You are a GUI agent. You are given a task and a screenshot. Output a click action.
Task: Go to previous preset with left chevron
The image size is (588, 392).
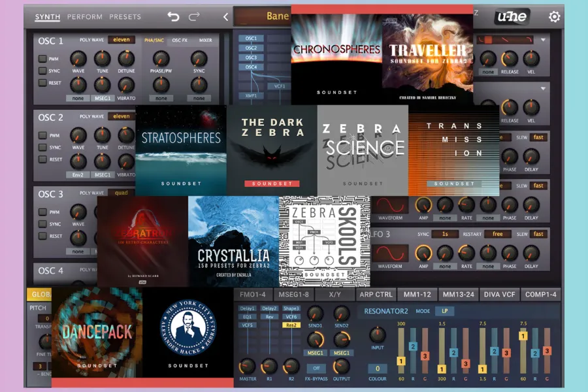pyautogui.click(x=225, y=16)
